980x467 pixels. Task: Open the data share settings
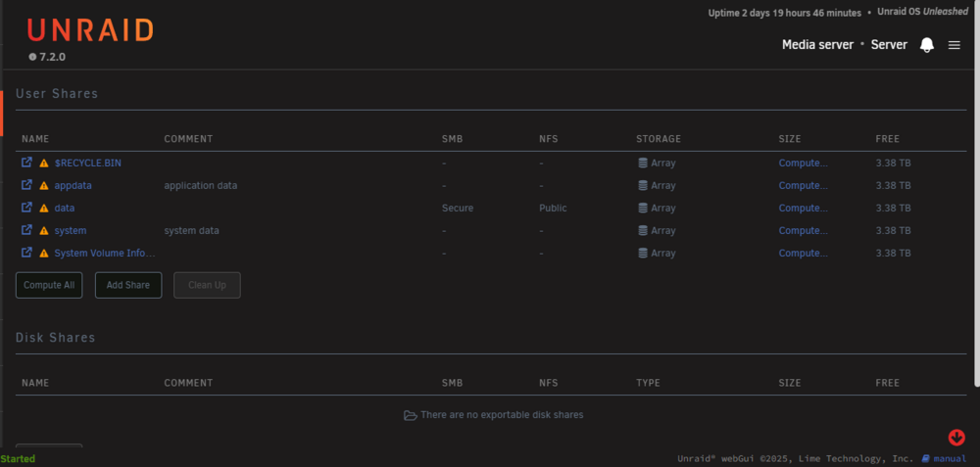(x=65, y=208)
